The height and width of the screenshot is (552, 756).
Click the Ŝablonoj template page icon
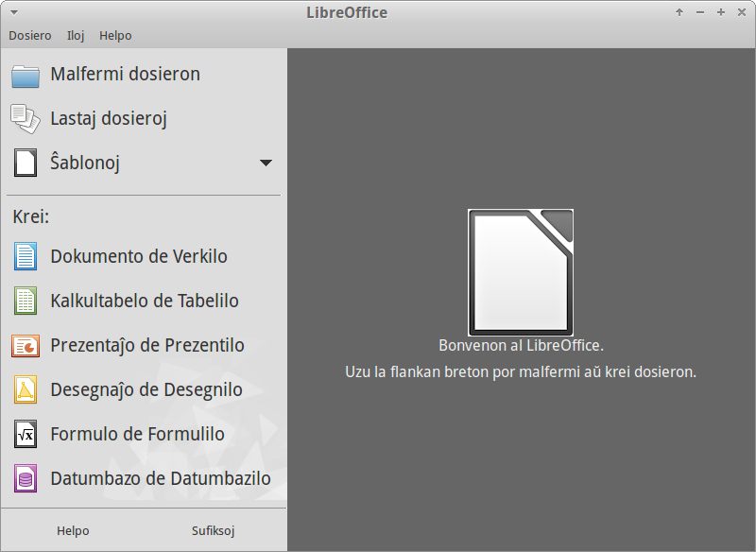[x=26, y=163]
